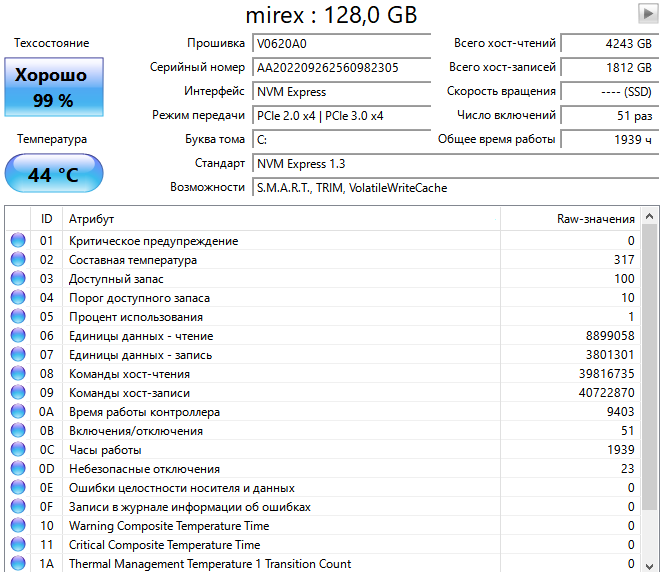This screenshot has width=663, height=572.
Task: Click the mirex : 128,0 GB disk title
Action: tap(331, 15)
